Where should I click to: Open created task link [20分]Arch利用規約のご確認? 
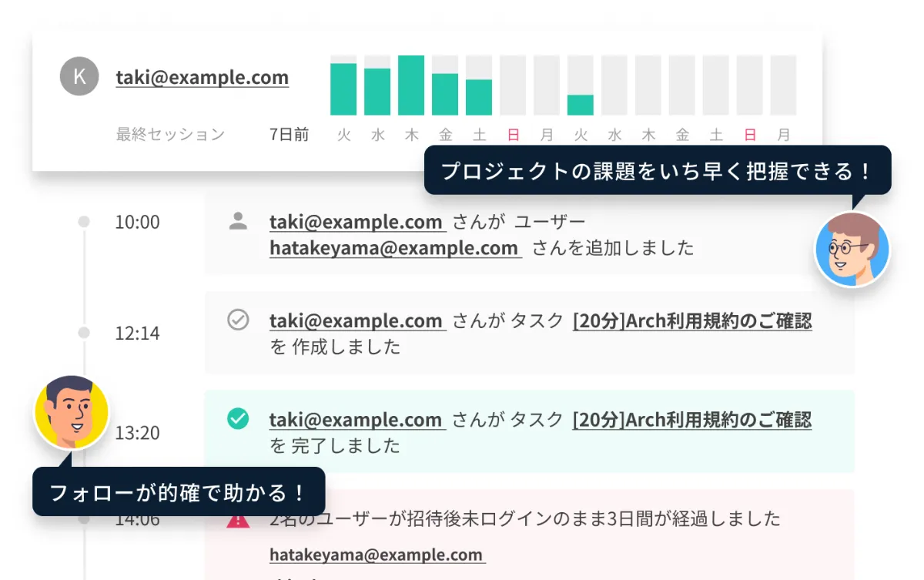(691, 320)
